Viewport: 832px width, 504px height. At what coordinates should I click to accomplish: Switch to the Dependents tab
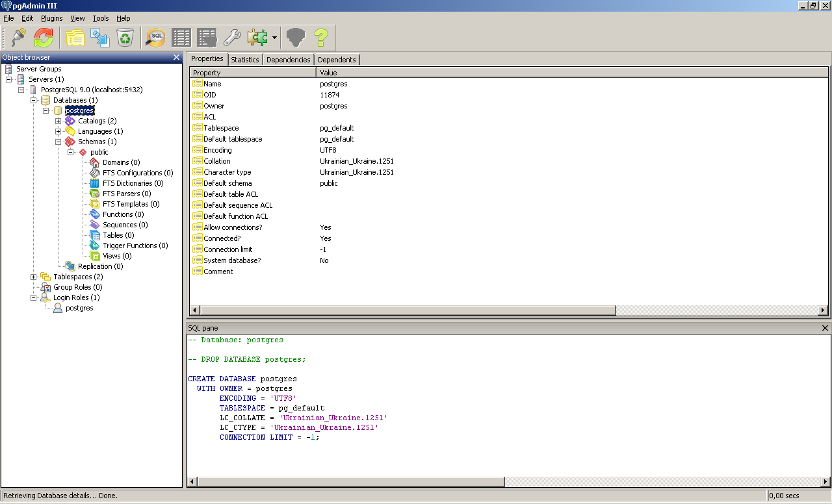tap(337, 60)
